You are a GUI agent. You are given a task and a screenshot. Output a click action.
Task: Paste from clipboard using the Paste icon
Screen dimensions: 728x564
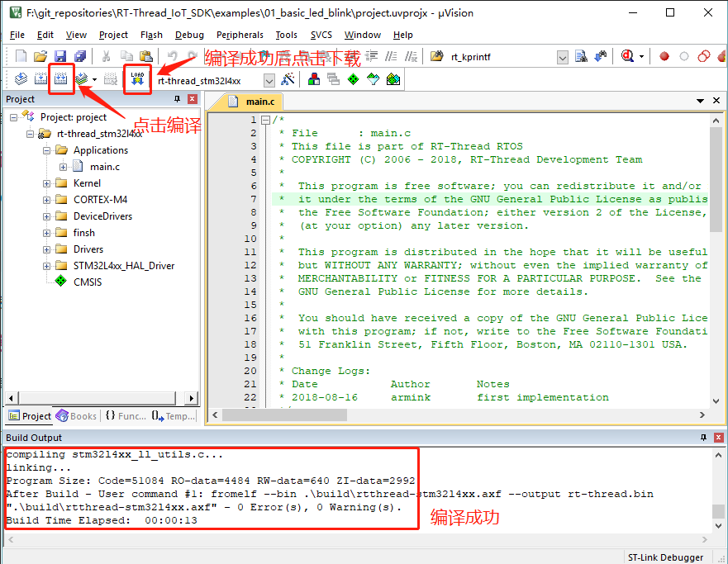146,56
